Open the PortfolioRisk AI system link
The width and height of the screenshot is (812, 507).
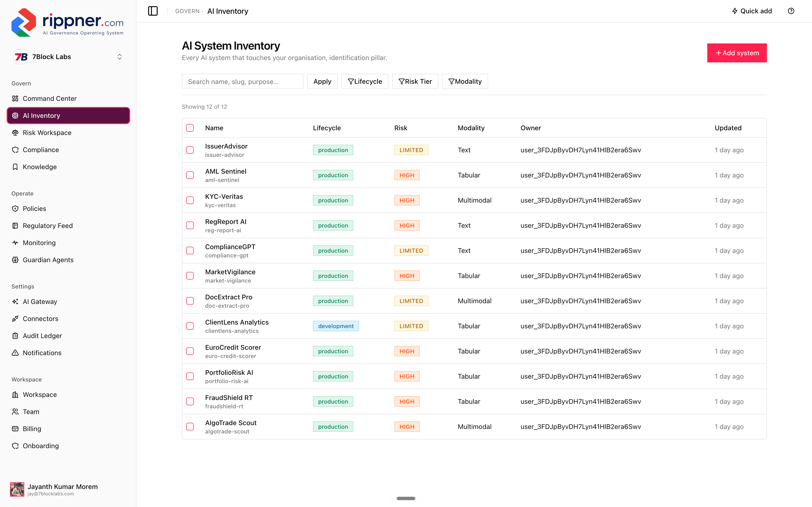229,372
